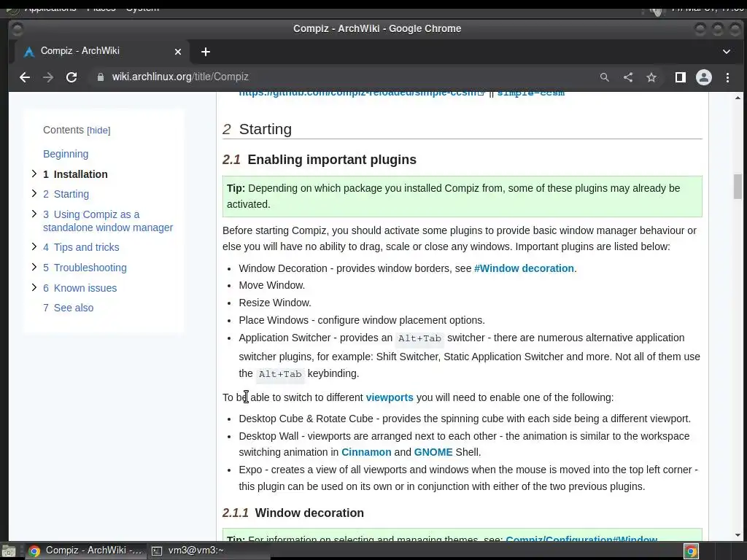Click the Place Windows list item text
The width and height of the screenshot is (747, 560).
coord(362,321)
